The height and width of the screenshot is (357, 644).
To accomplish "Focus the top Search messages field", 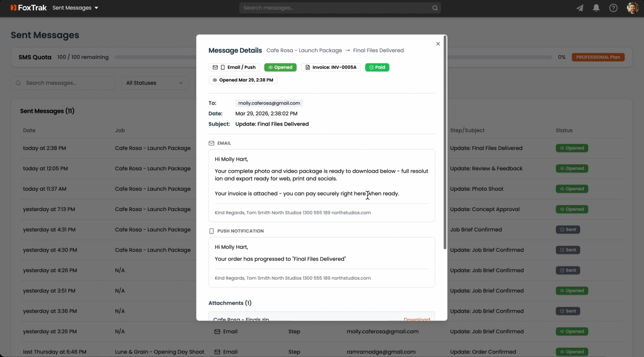I will tap(340, 8).
